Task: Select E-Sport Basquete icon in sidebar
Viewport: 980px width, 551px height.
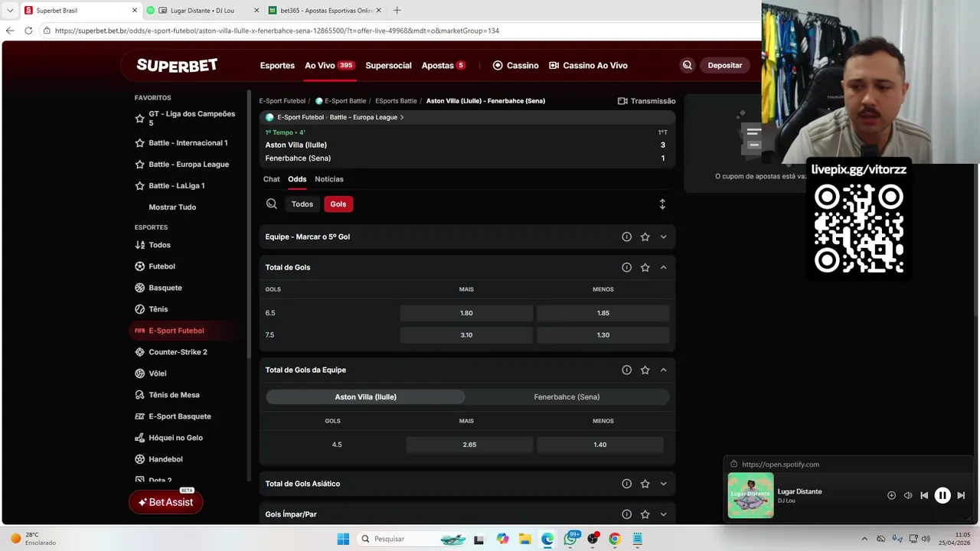Action: (x=139, y=416)
